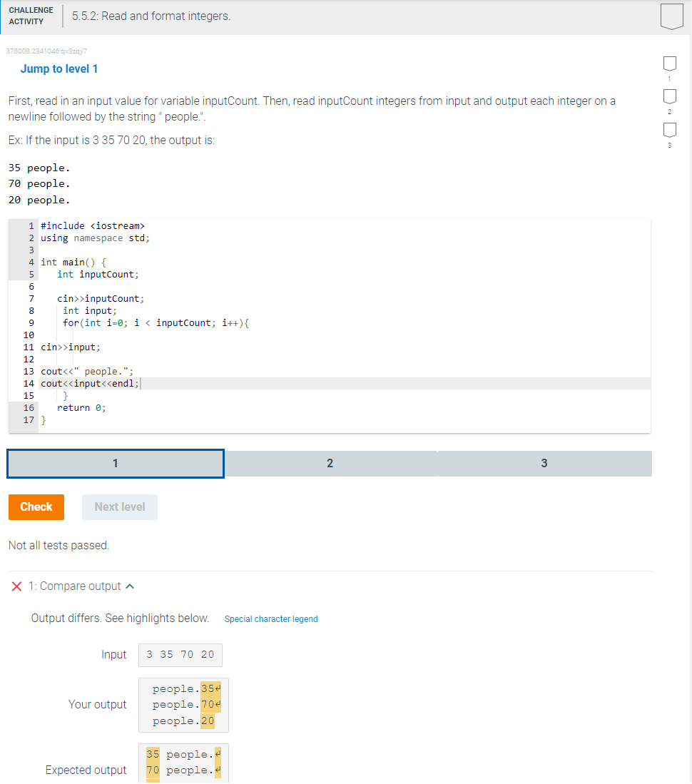Click the highlighted whitespace before 35
Viewport: 692px width, 784px height.
coord(153,754)
